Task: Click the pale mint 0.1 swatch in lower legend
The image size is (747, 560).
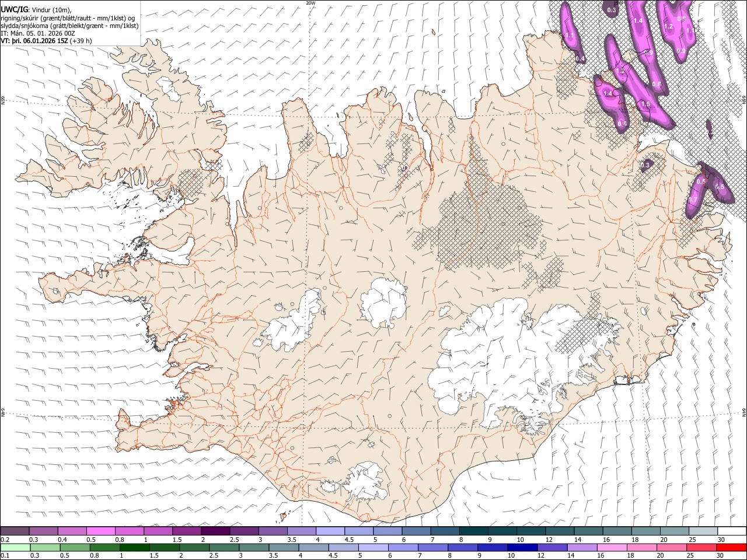Action: [x=16, y=547]
